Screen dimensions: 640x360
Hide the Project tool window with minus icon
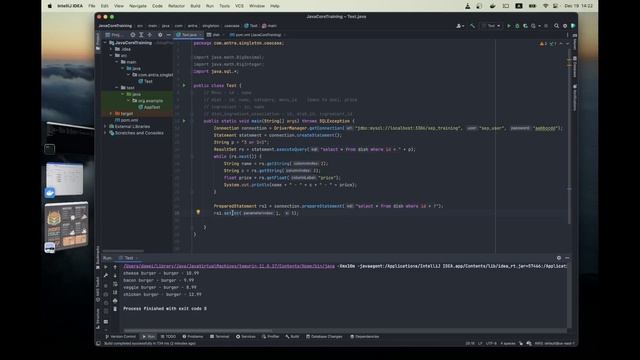click(x=168, y=35)
